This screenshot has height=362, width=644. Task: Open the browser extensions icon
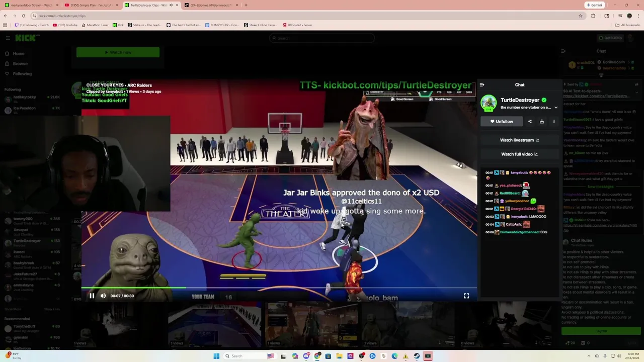593,16
